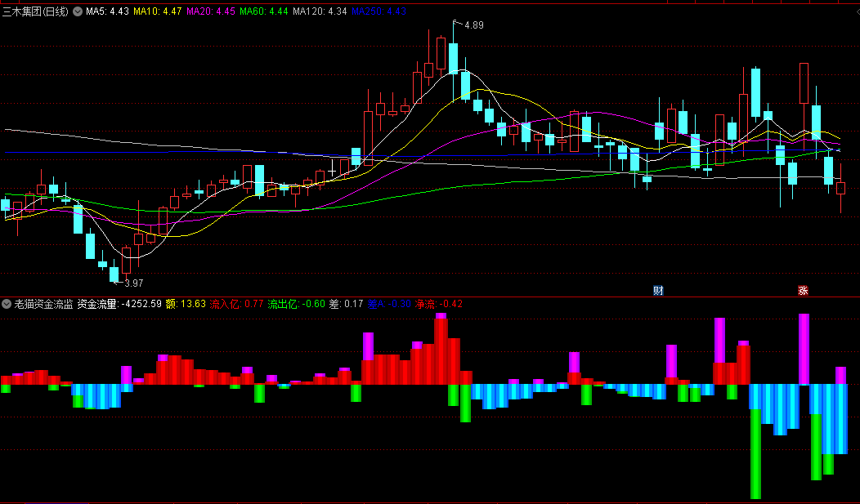This screenshot has width=860, height=504.
Task: Open the 财 financial info marker
Action: [658, 290]
